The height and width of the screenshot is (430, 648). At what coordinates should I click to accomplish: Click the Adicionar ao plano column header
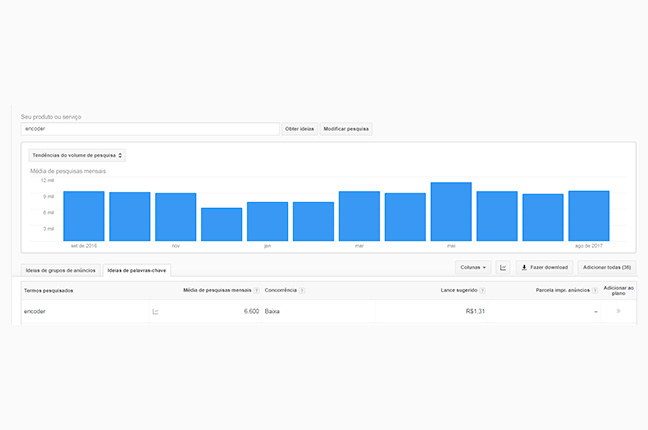(618, 290)
